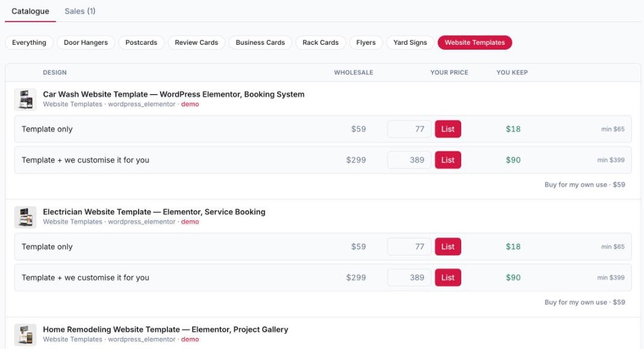Click Car Wash Template only $18 keep value

[x=513, y=129]
